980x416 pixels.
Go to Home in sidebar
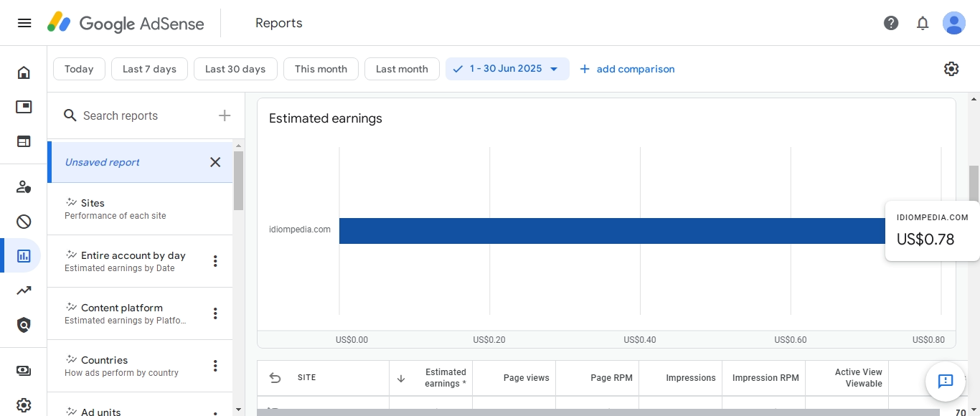[24, 72]
